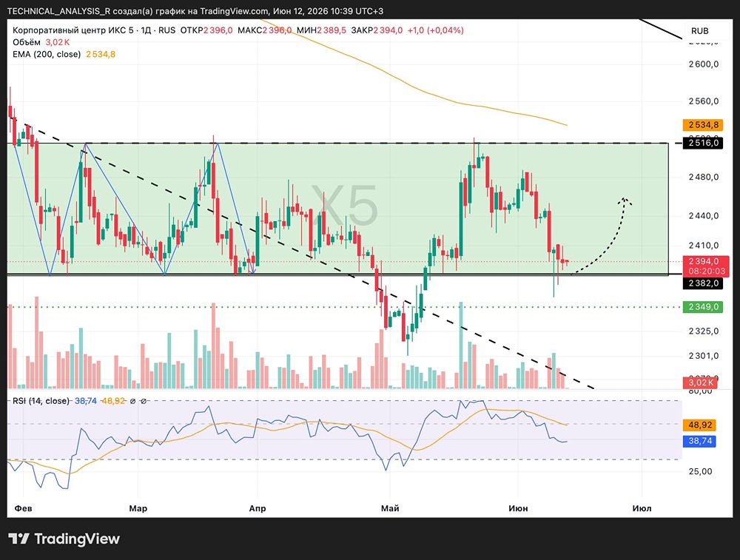This screenshot has width=740, height=560.
Task: Click the orange 48,92 RSI axis label
Action: [x=699, y=425]
